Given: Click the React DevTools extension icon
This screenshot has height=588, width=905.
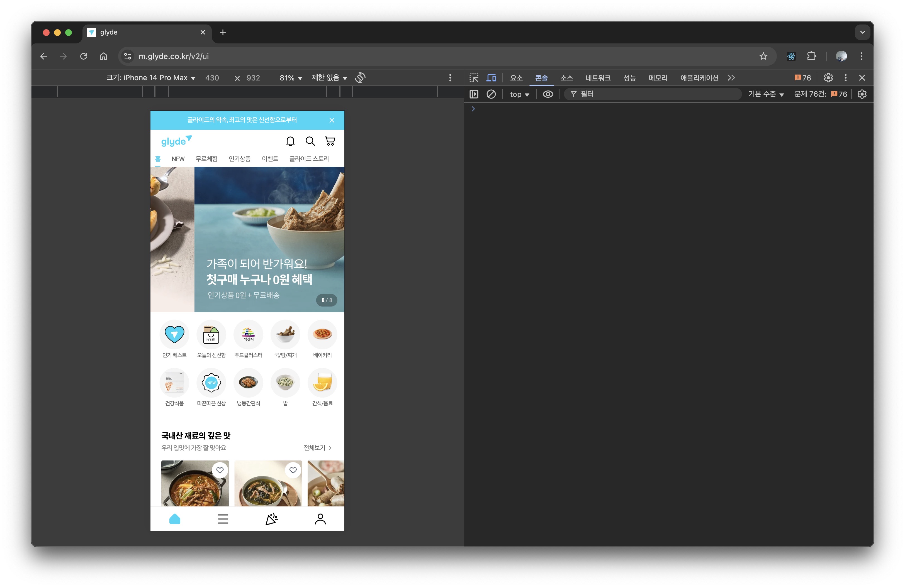Looking at the screenshot, I should pos(791,56).
